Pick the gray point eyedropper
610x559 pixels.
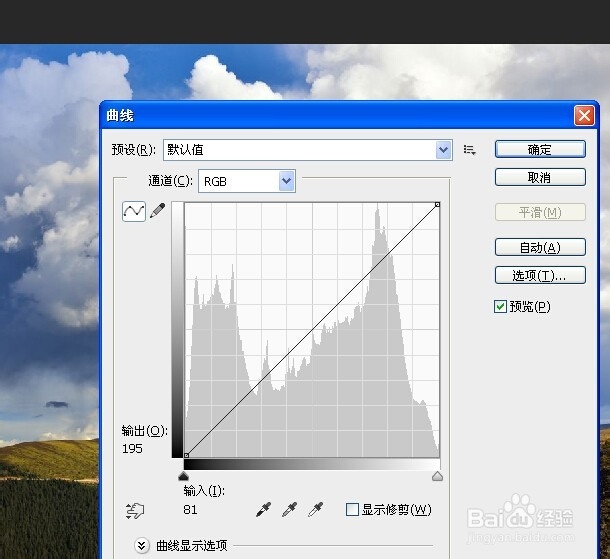click(289, 509)
